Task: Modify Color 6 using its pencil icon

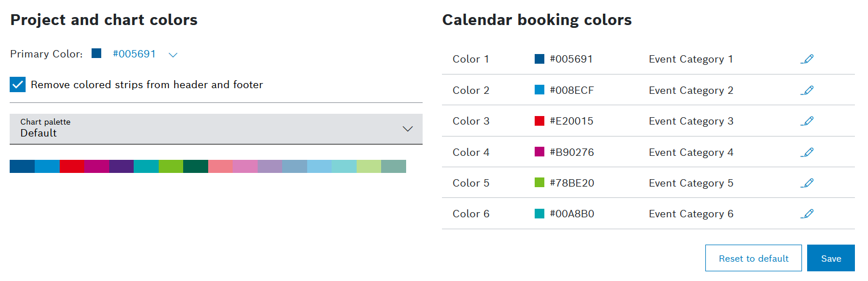Action: 807,214
